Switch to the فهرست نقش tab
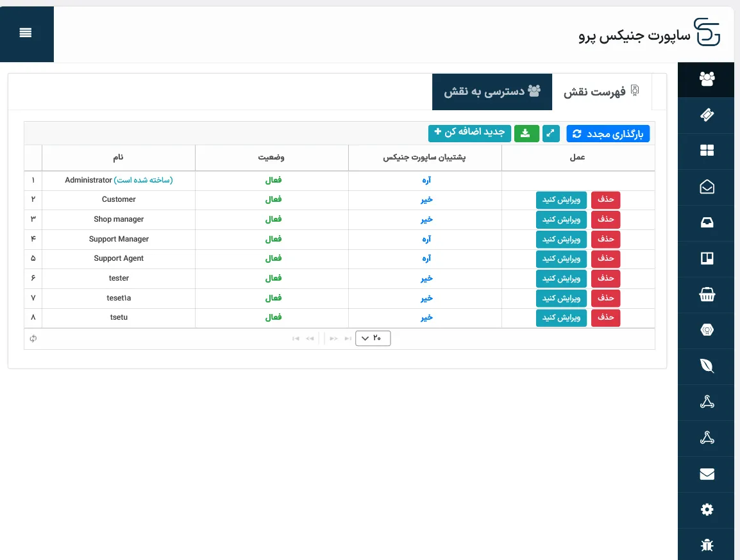This screenshot has width=740, height=560. (x=601, y=92)
